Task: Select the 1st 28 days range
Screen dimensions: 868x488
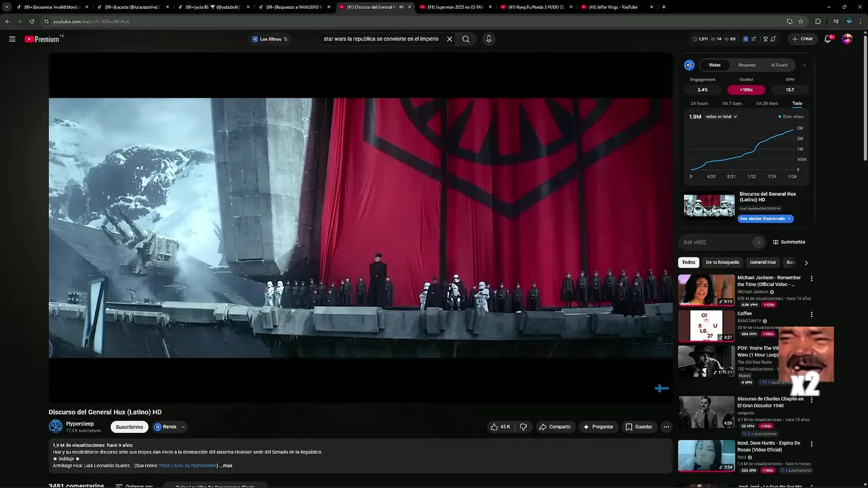Action: click(x=767, y=104)
